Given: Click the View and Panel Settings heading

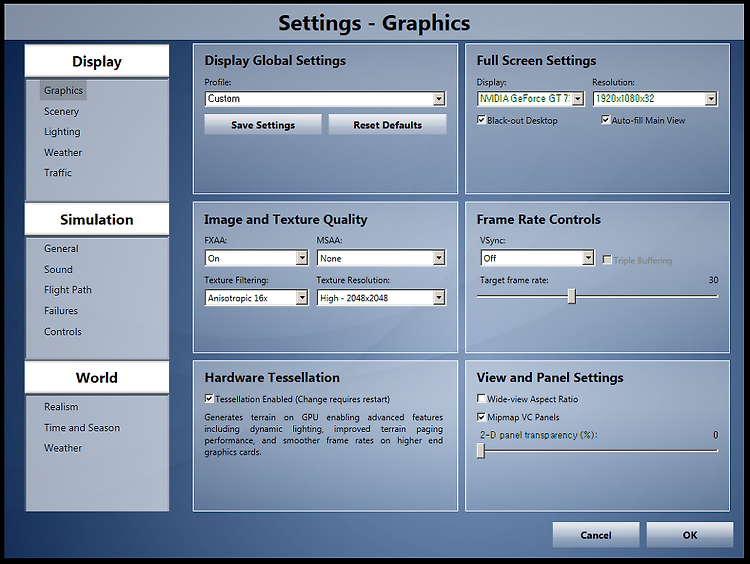Looking at the screenshot, I should (x=550, y=377).
